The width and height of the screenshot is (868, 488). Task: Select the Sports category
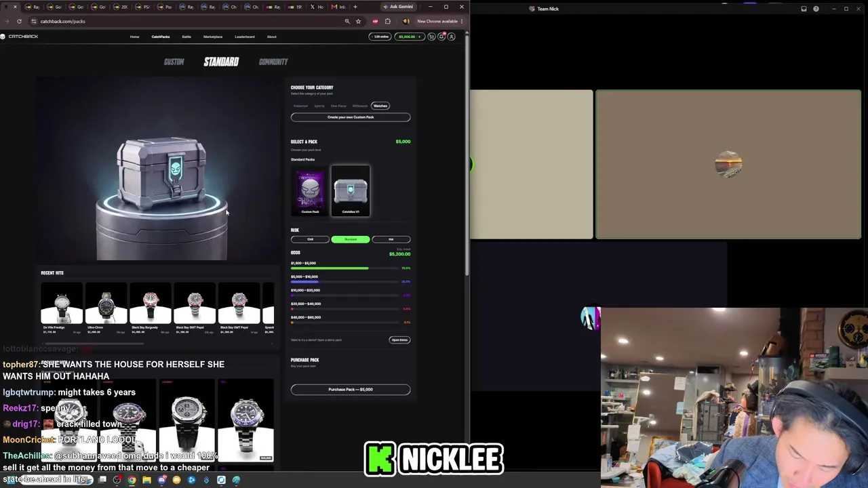click(x=319, y=106)
